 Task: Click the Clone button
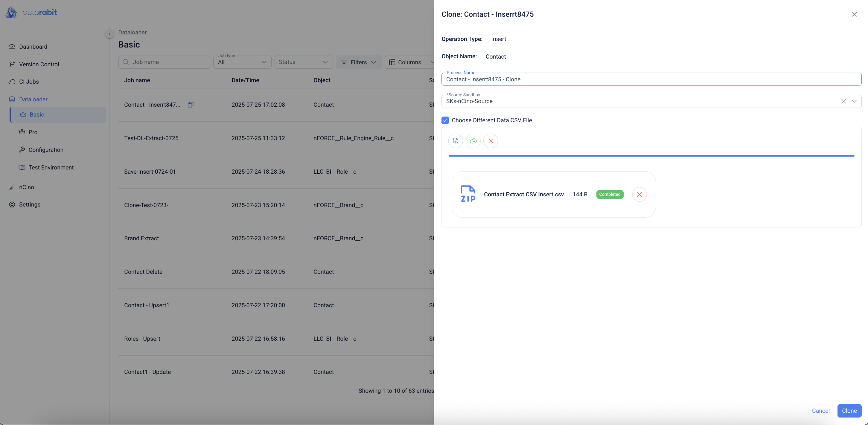(849, 411)
